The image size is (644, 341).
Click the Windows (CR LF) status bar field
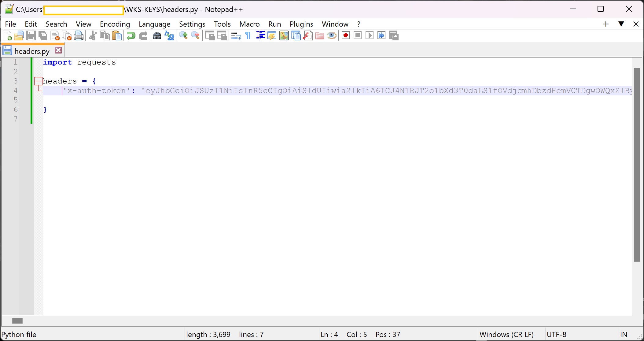click(506, 335)
